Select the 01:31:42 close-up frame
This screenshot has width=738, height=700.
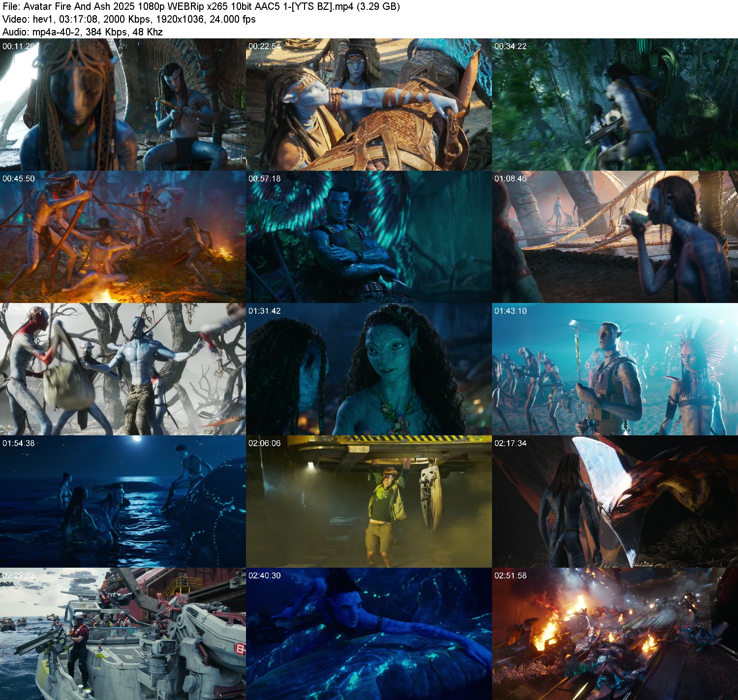pos(369,369)
